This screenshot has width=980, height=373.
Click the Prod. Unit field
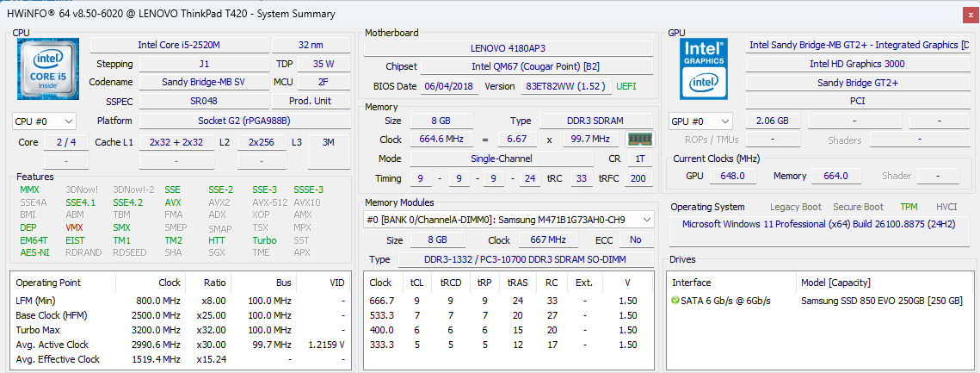click(x=311, y=101)
